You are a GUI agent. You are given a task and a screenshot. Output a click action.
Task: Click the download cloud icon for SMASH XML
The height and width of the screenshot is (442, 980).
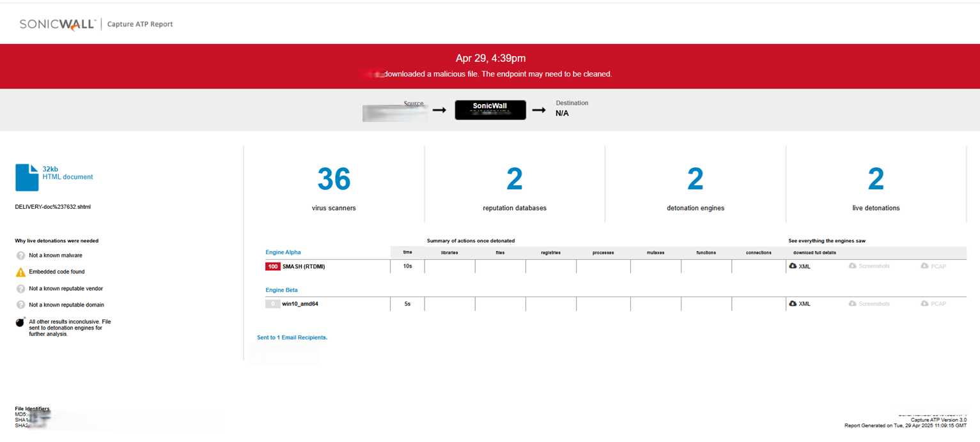point(793,266)
